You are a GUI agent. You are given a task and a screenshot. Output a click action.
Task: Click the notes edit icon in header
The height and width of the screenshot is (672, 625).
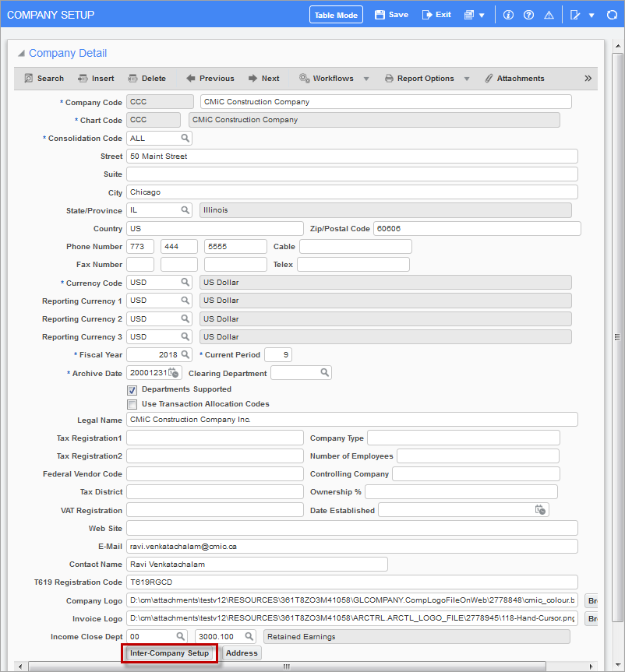tap(575, 15)
